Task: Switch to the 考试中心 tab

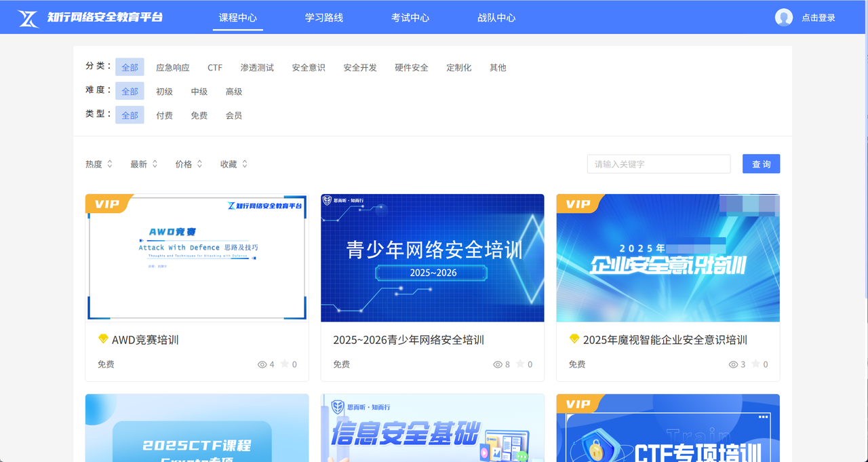Action: click(x=410, y=18)
